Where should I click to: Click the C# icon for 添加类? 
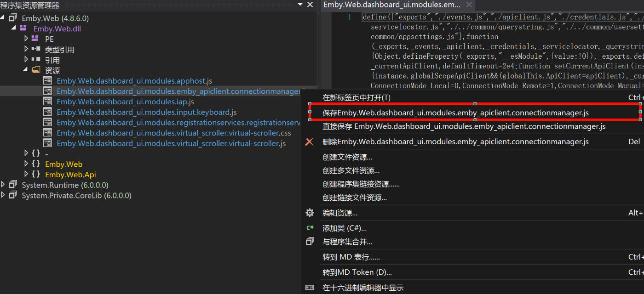click(x=310, y=228)
